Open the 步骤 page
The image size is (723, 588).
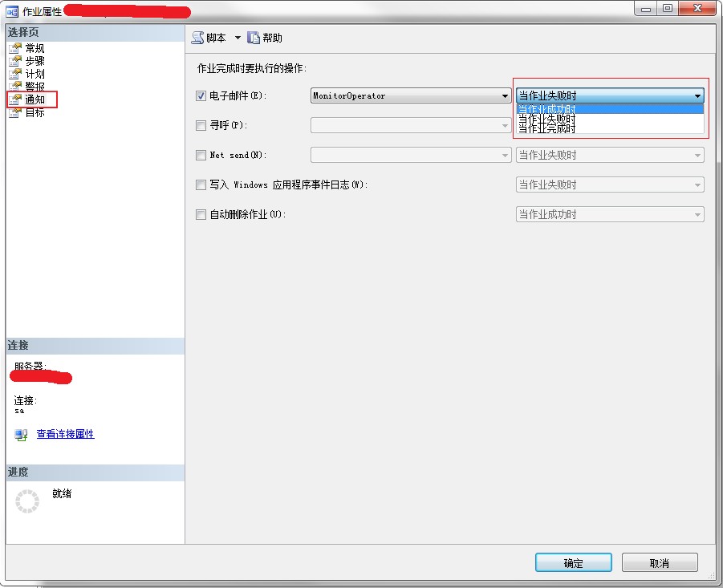(x=35, y=61)
